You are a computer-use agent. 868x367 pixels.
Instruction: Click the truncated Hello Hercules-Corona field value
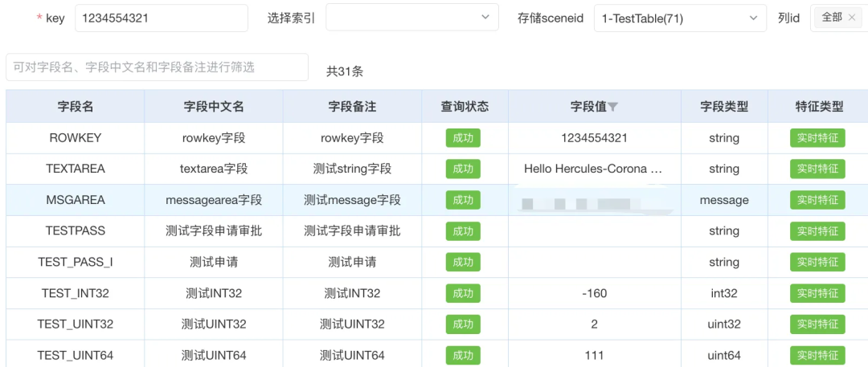[x=594, y=169]
